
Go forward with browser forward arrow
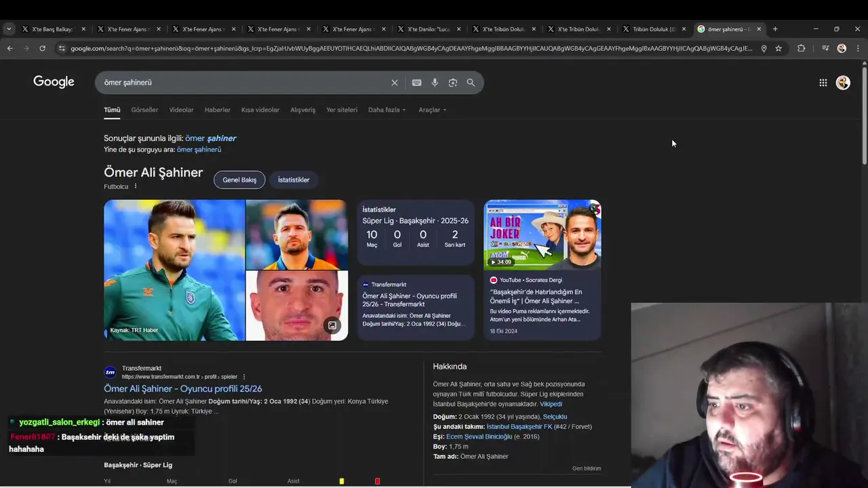26,48
